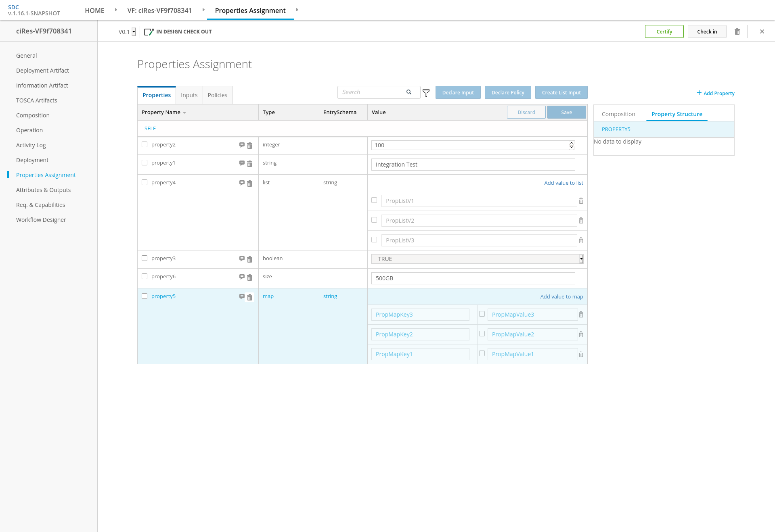This screenshot has width=775, height=532.
Task: Click the search magnifier icon
Action: click(409, 92)
